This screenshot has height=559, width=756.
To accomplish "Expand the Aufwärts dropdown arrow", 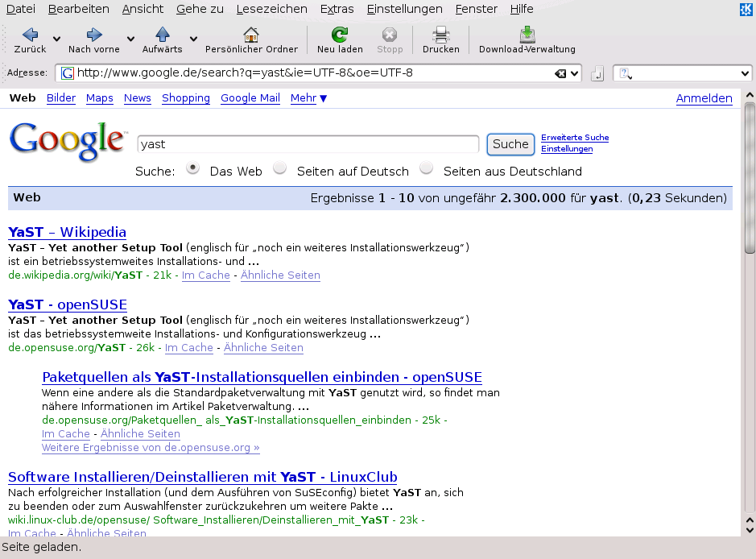I will tap(193, 39).
